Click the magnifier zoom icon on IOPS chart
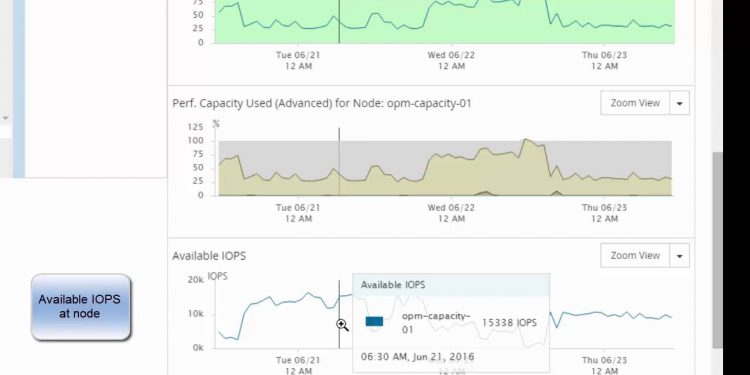Viewport: 750px width, 375px height. pyautogui.click(x=342, y=325)
